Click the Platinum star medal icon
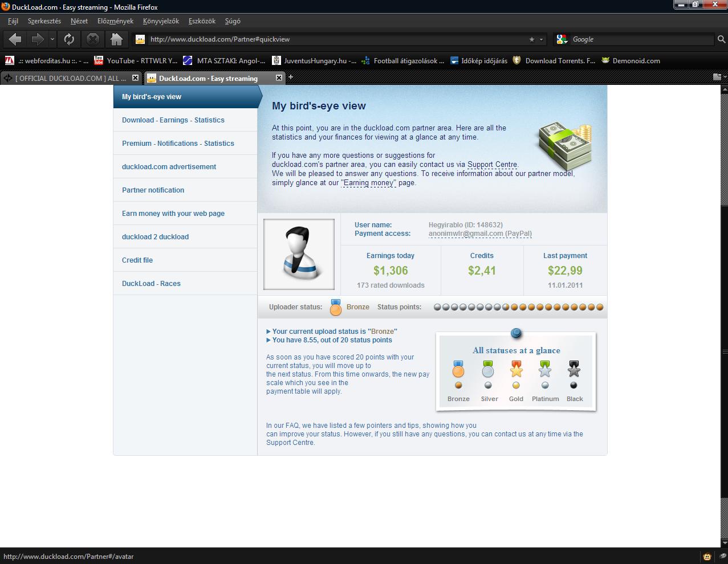Screen dimensions: 728x564 pyautogui.click(x=545, y=369)
